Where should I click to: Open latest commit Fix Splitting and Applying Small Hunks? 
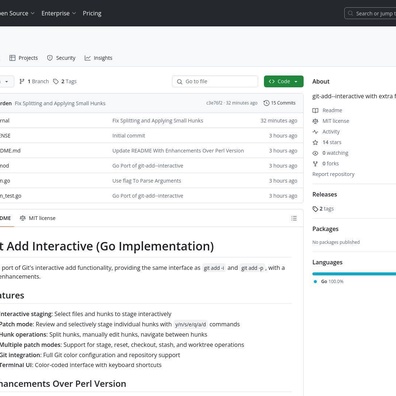click(x=60, y=103)
